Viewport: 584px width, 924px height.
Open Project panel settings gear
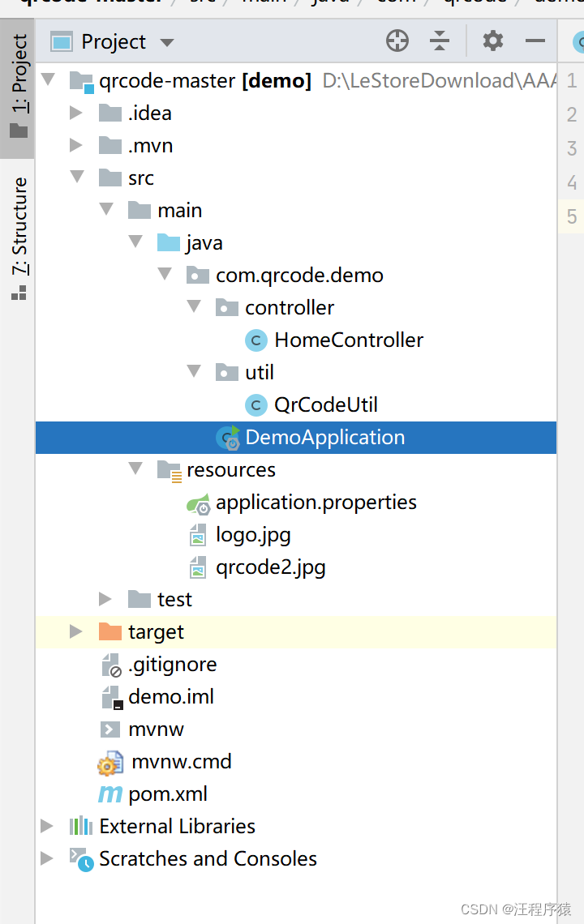tap(493, 41)
